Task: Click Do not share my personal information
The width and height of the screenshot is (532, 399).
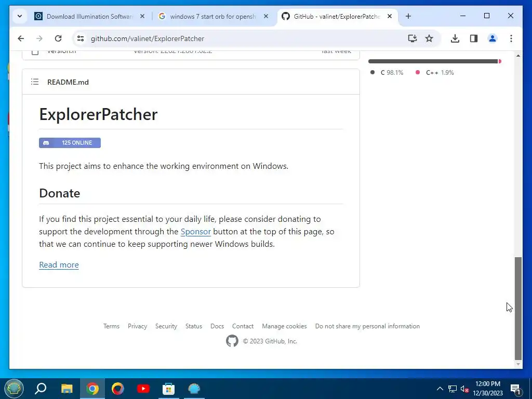Action: coord(367,326)
